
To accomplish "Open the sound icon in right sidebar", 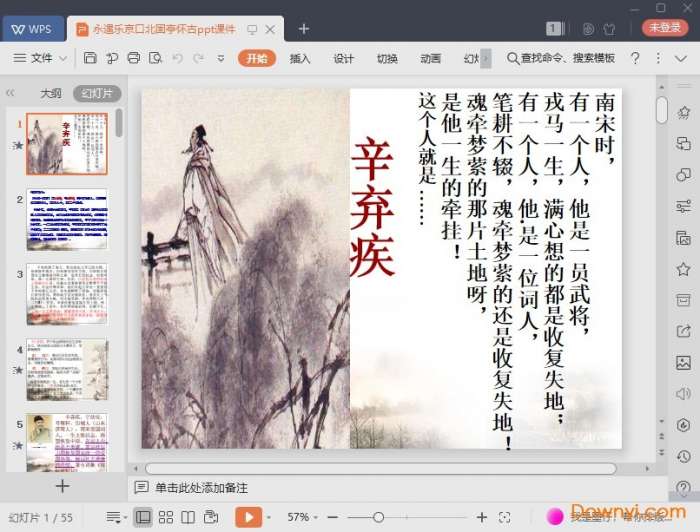I will [683, 394].
